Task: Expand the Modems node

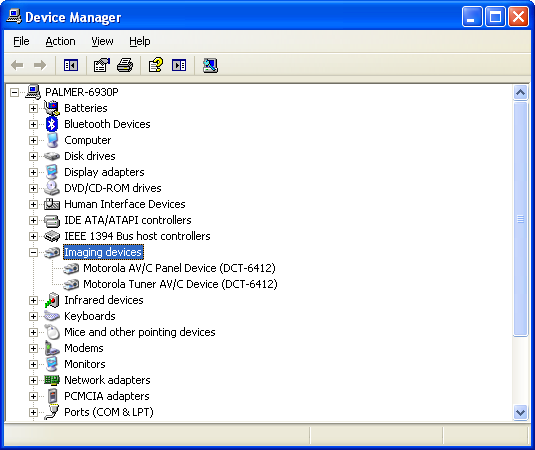Action: tap(33, 348)
